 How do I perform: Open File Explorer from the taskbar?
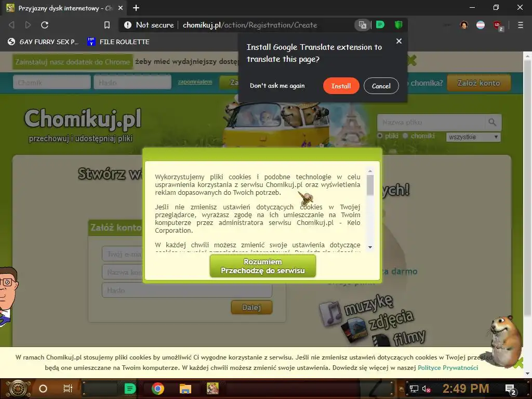tap(185, 389)
